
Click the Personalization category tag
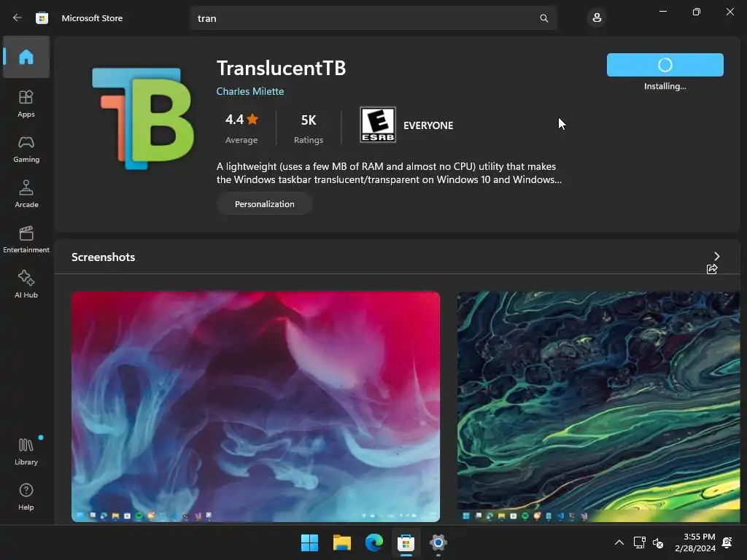[264, 204]
